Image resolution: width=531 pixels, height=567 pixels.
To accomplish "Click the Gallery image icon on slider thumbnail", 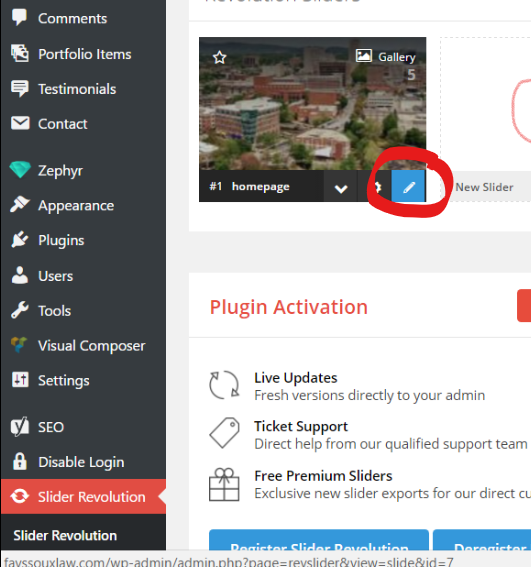I will click(364, 56).
